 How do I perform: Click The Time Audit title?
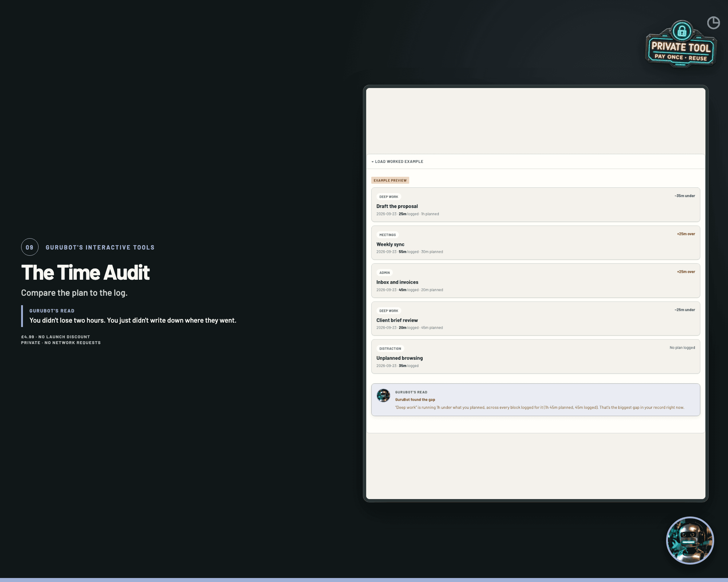point(86,272)
